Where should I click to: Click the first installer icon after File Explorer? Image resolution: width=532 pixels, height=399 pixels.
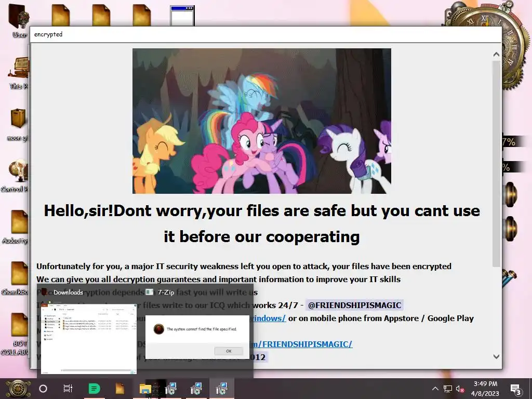coord(170,389)
